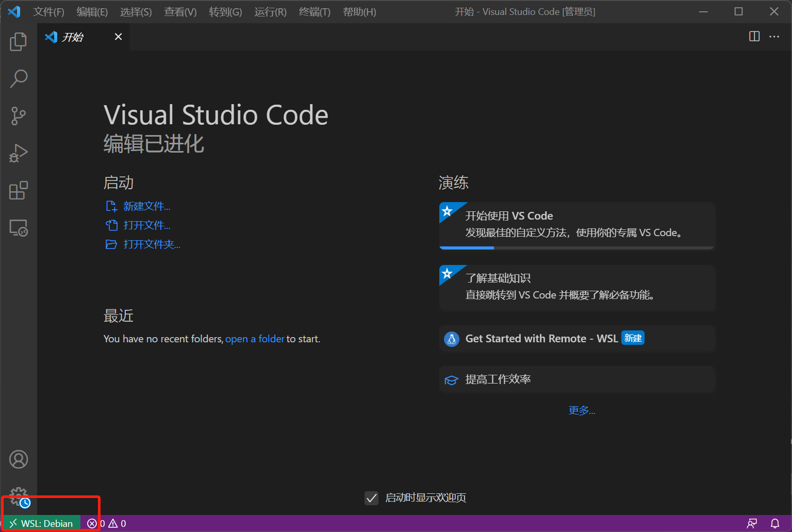Click the 更多... link under walkthroughs

click(x=582, y=410)
